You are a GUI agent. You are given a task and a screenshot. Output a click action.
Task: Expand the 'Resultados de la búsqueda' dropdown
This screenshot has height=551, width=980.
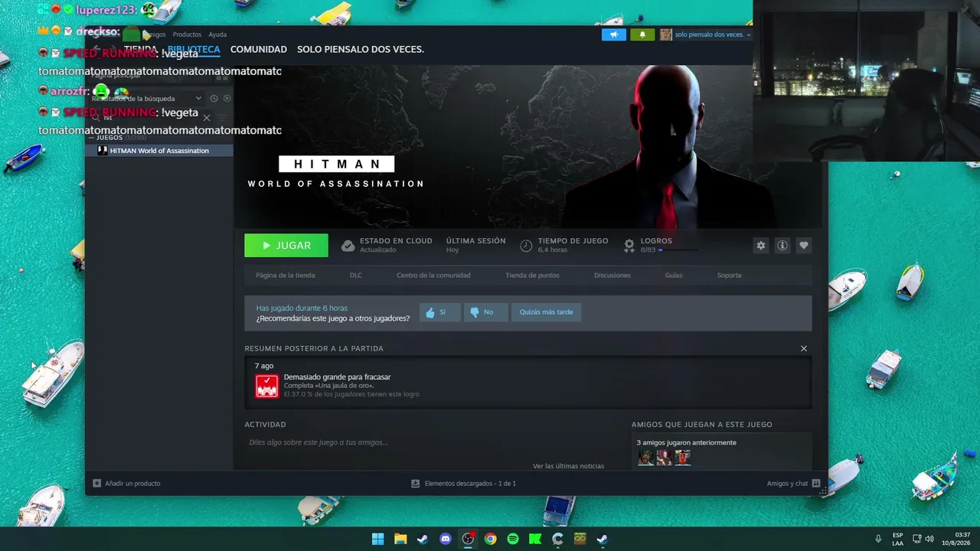click(x=145, y=98)
